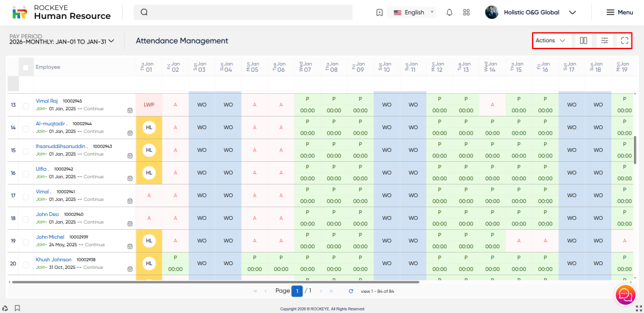The width and height of the screenshot is (644, 313).
Task: Open the apps grid launcher
Action: pos(467,13)
